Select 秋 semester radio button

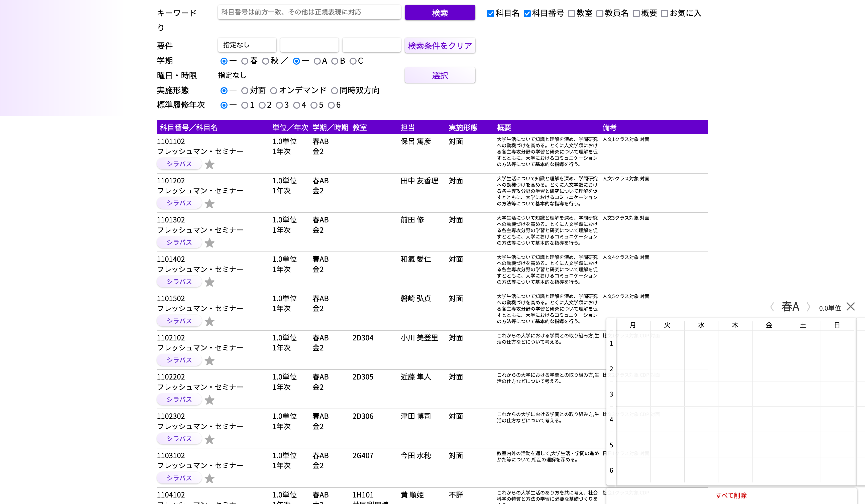tap(265, 61)
